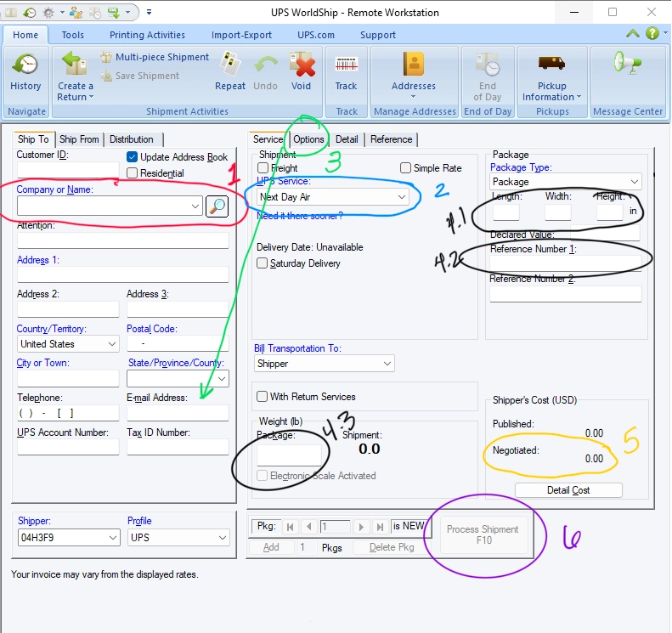
Task: Click the Undo arrow icon
Action: [265, 65]
